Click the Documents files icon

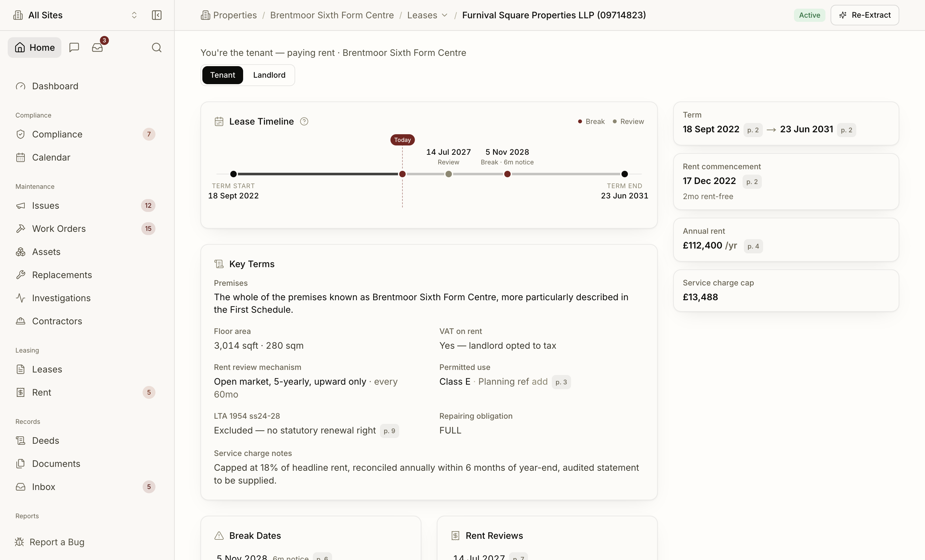(21, 464)
